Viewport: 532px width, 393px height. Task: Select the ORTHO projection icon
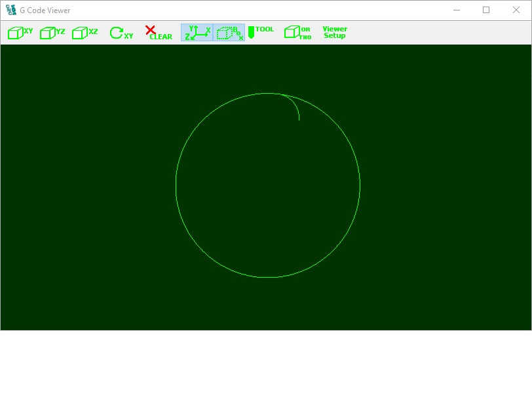click(x=297, y=33)
